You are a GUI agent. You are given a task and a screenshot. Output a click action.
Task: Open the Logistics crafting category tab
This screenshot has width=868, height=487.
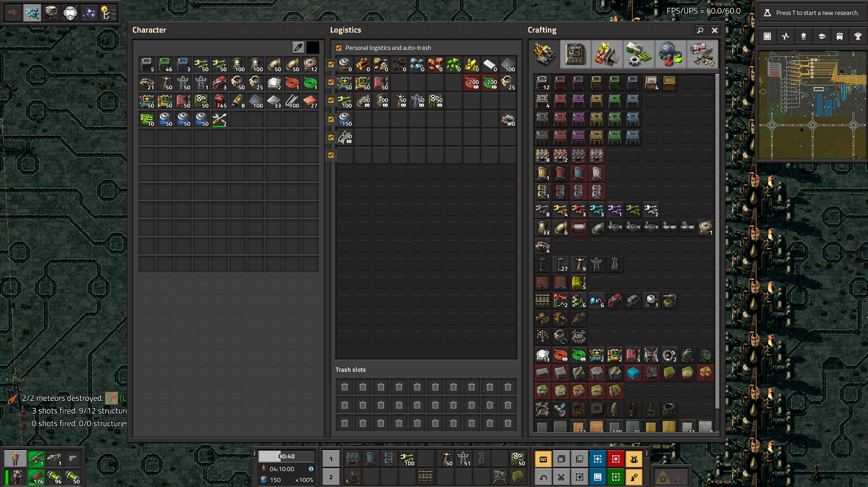pos(545,54)
